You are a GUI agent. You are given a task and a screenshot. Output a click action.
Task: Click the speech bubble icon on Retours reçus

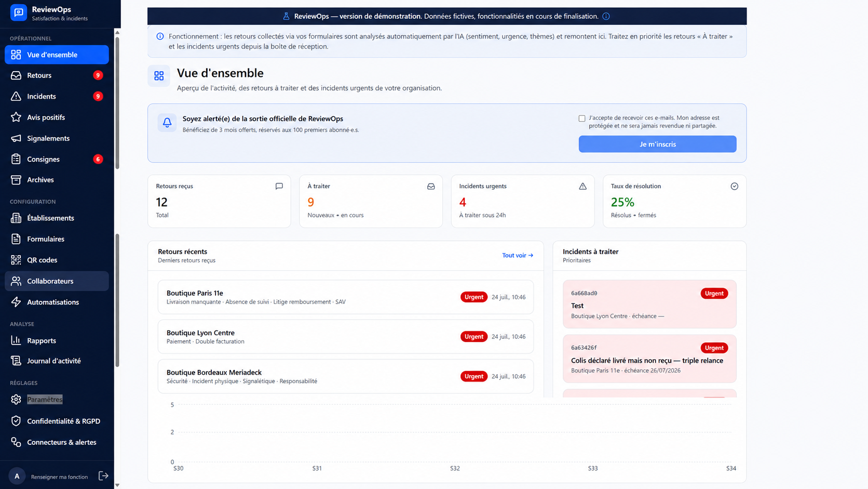click(x=279, y=186)
